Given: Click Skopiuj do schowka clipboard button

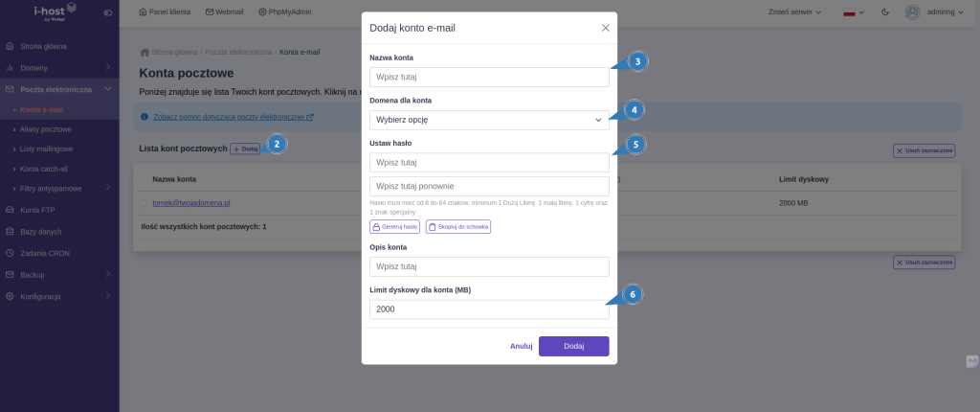Looking at the screenshot, I should [x=458, y=227].
